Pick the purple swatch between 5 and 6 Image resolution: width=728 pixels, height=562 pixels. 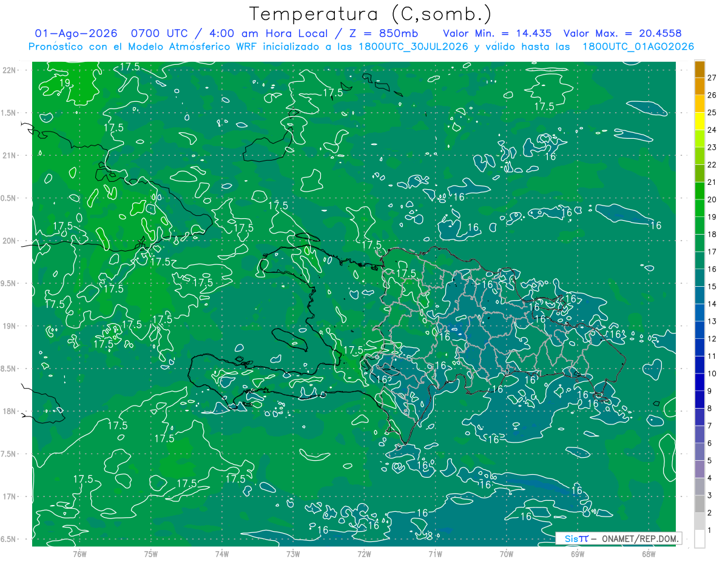[x=699, y=452]
